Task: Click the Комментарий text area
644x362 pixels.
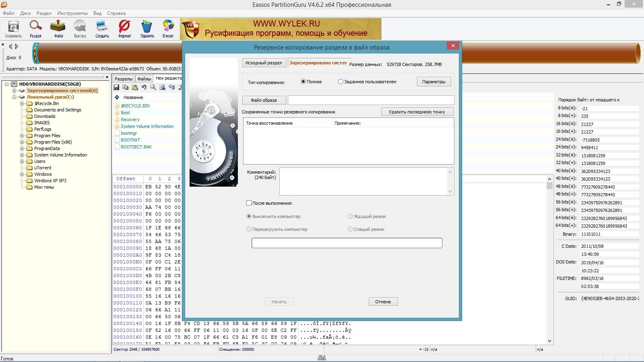Action: pyautogui.click(x=363, y=181)
